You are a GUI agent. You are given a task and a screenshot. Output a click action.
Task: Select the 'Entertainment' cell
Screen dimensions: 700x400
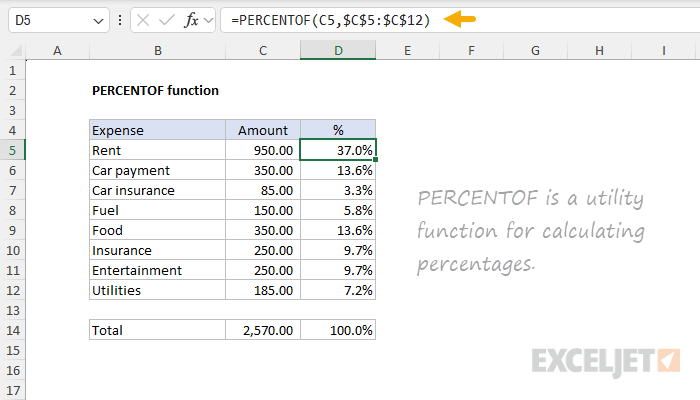click(x=158, y=271)
